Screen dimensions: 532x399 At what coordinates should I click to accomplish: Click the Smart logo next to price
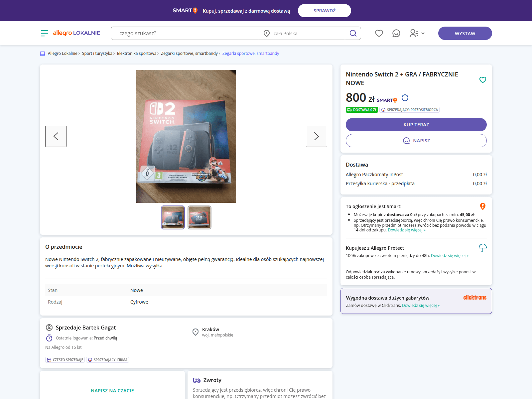387,100
